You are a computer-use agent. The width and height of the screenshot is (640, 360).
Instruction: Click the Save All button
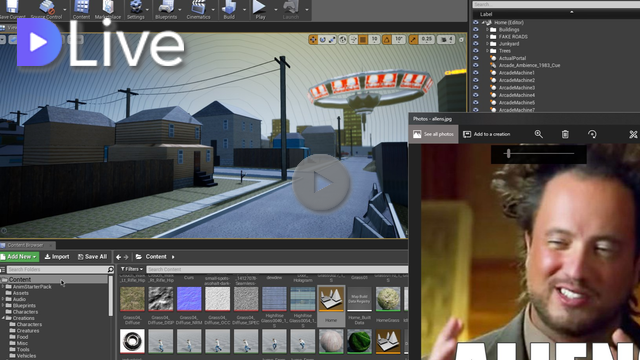pos(92,257)
